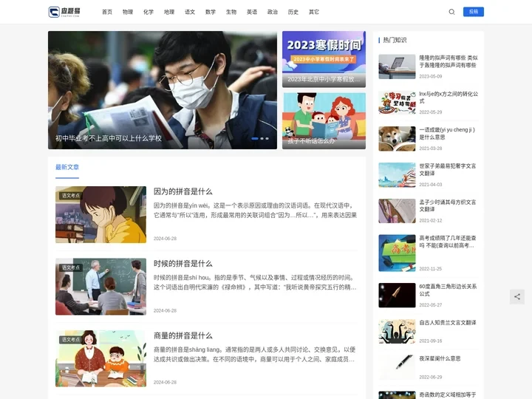Image resolution: width=532 pixels, height=399 pixels.
Task: Open hot item 夜深星阑什么意思
Action: [x=440, y=358]
